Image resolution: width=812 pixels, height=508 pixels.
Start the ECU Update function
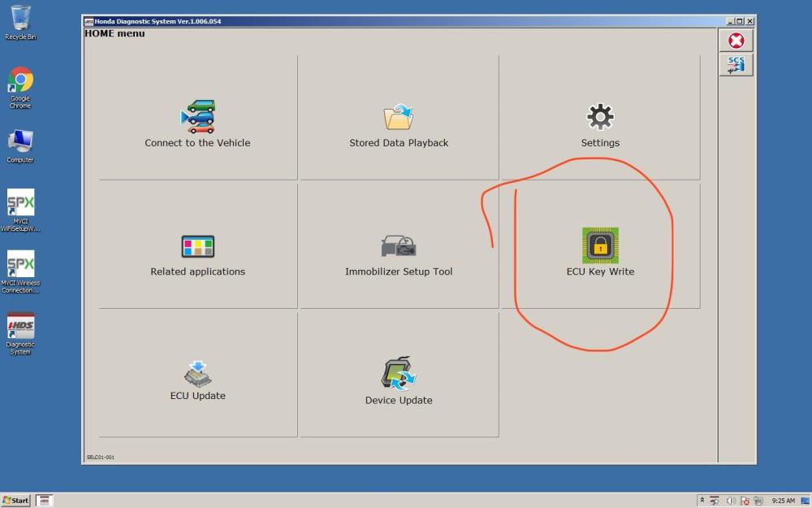(198, 374)
